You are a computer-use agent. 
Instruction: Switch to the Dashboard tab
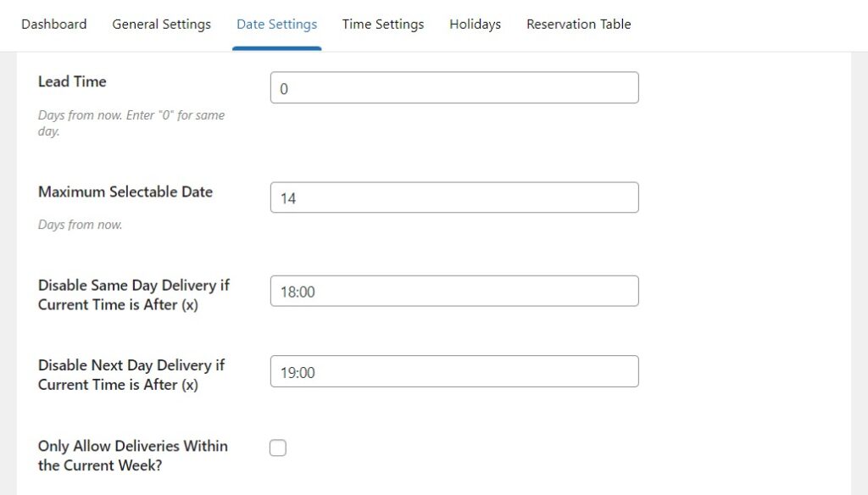[53, 25]
